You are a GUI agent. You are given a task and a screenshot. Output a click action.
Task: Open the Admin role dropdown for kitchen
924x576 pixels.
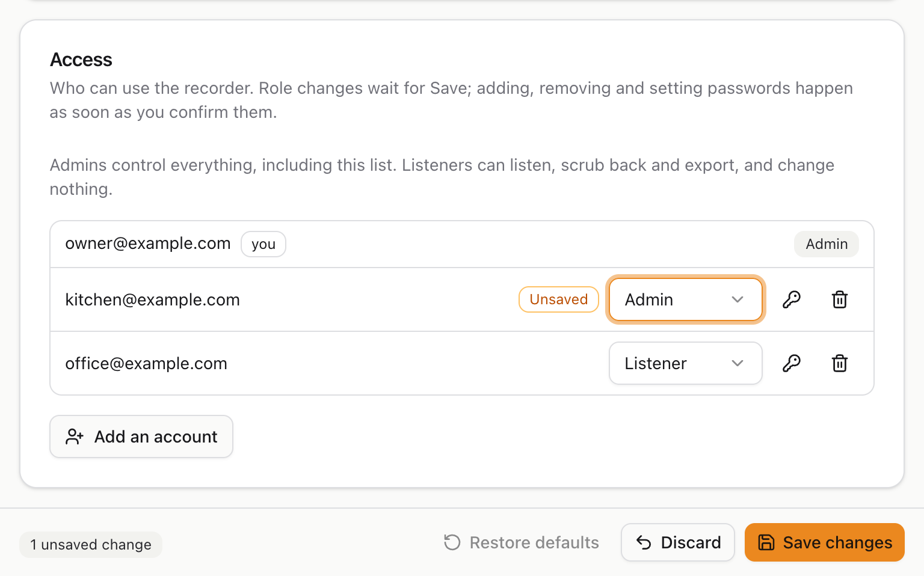click(x=686, y=299)
